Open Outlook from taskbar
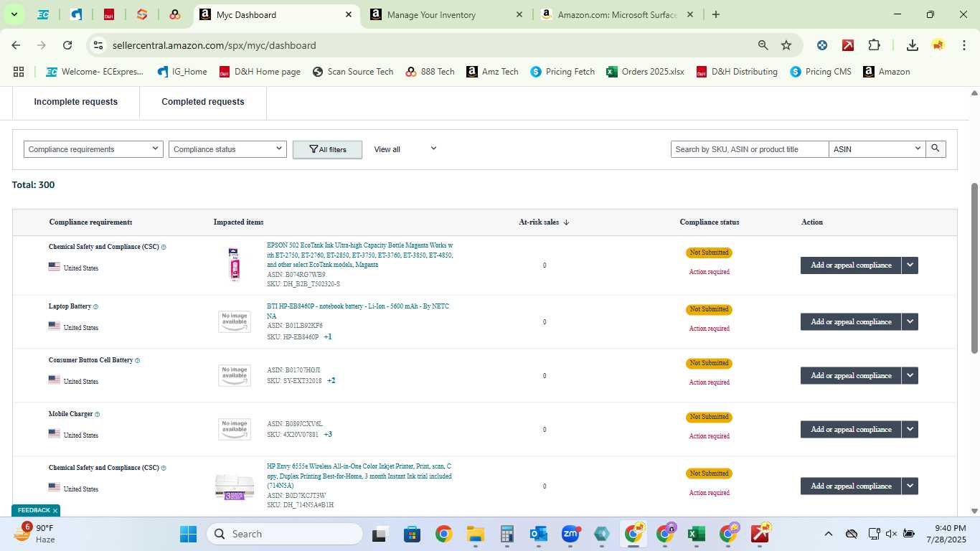 pyautogui.click(x=539, y=534)
